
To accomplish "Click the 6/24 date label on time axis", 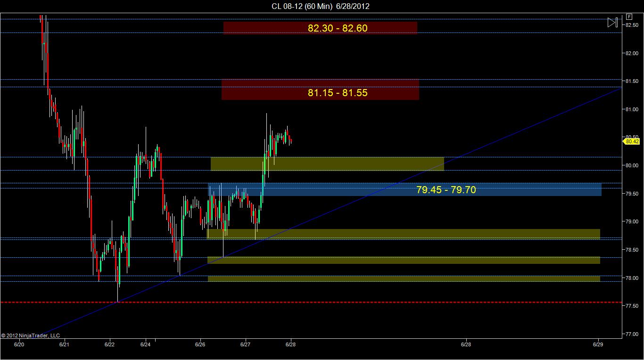I will (x=146, y=345).
